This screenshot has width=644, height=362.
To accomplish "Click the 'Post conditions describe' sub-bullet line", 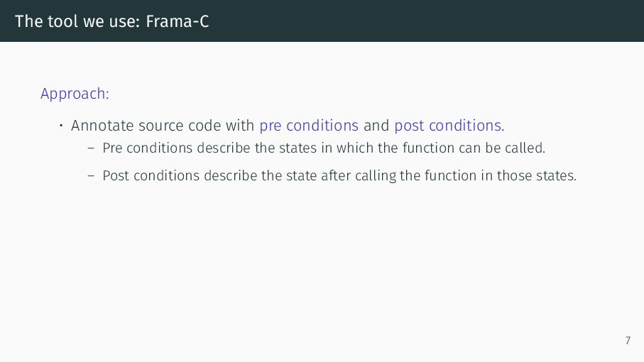I will pyautogui.click(x=339, y=175).
